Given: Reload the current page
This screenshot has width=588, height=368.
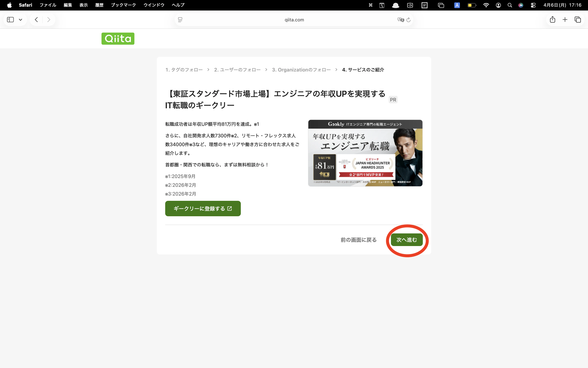Looking at the screenshot, I should (x=408, y=20).
